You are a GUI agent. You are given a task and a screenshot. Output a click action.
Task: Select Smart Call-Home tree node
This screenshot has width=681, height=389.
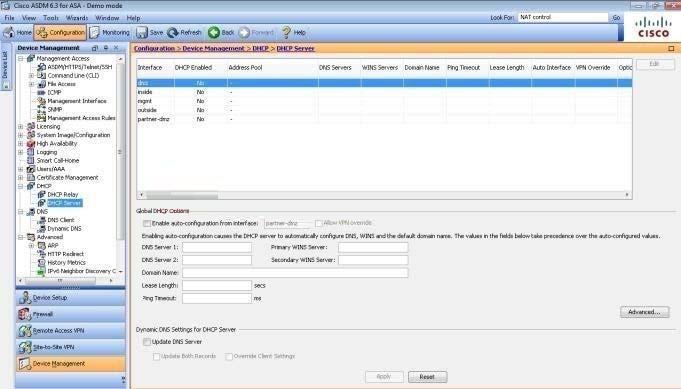point(58,161)
